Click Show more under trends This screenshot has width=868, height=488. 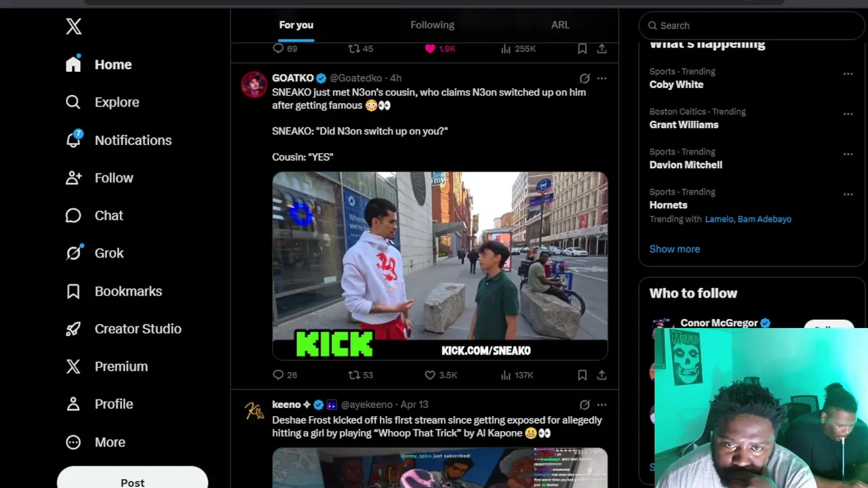pos(675,249)
